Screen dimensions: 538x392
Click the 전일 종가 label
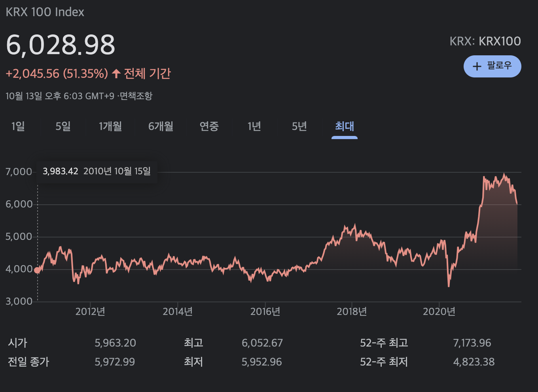(x=28, y=362)
